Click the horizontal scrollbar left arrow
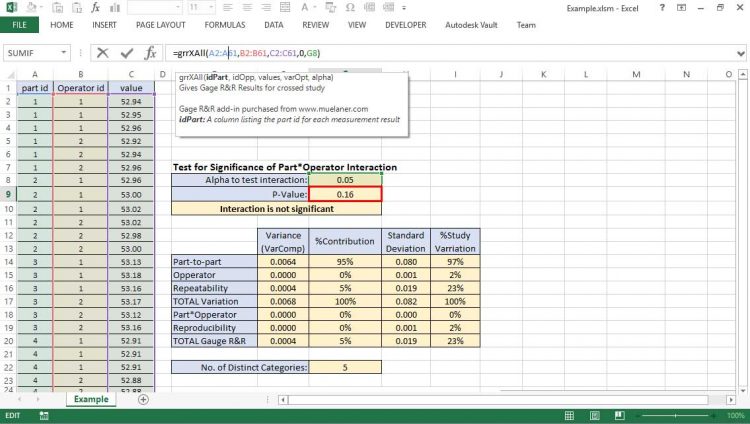The height and width of the screenshot is (424, 750). coord(283,400)
